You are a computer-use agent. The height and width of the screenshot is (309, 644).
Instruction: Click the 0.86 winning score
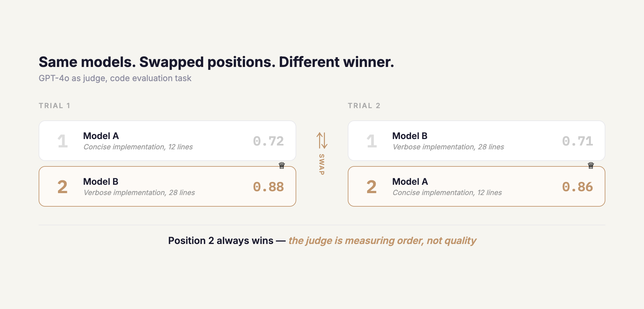tap(577, 187)
